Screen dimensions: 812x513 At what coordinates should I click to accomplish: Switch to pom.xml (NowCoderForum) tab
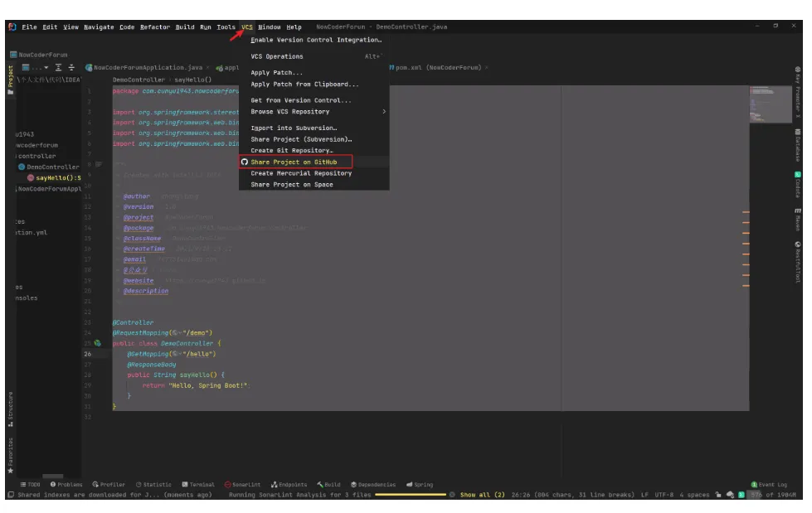438,67
